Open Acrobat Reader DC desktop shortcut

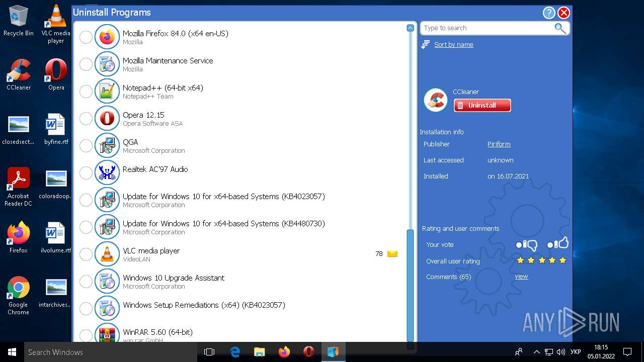(19, 187)
